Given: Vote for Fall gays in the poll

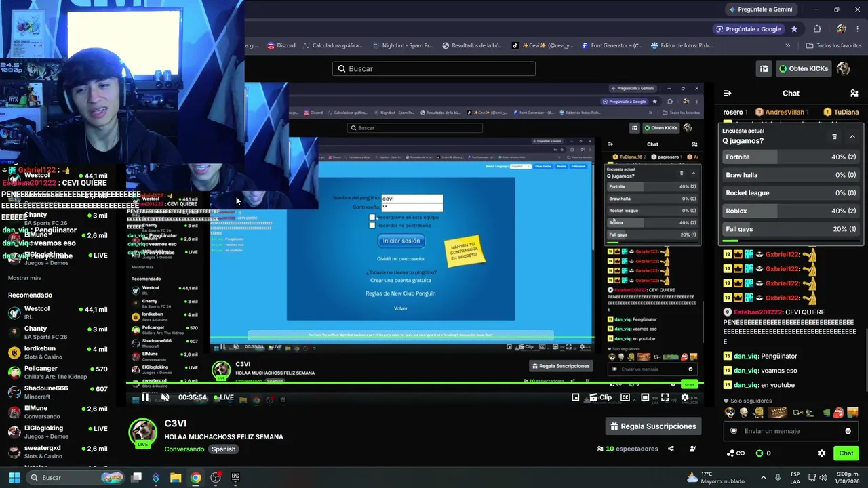Looking at the screenshot, I should coord(791,229).
